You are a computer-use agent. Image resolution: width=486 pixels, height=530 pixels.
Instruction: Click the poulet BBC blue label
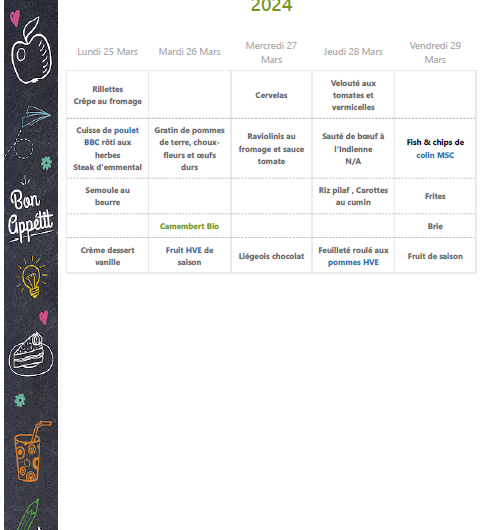tap(112, 136)
